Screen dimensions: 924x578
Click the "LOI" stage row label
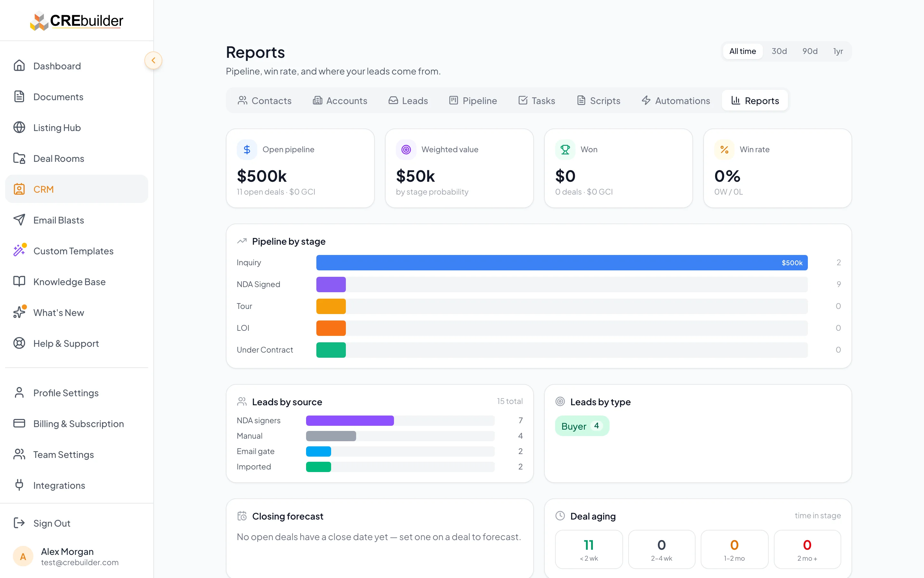tap(243, 328)
